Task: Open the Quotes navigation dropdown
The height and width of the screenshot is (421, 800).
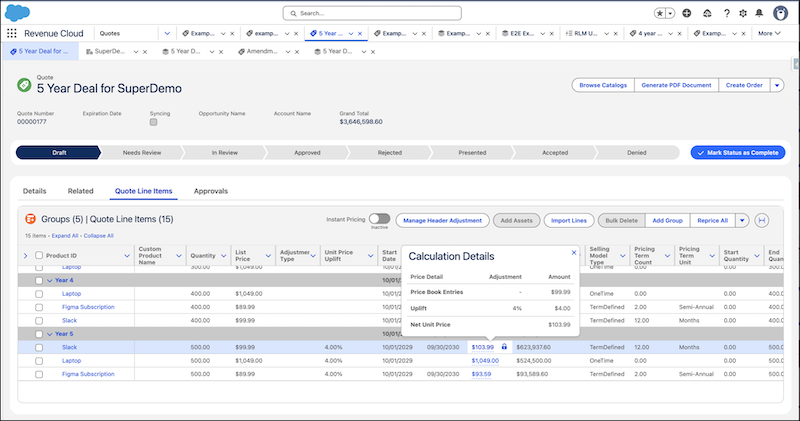Action: (x=167, y=34)
